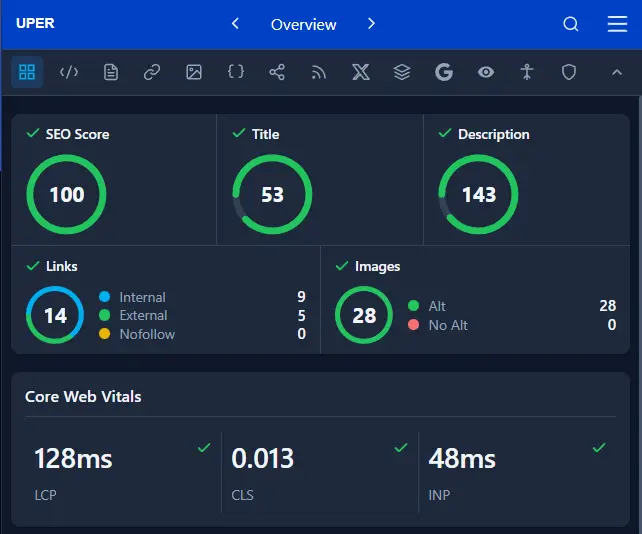Screen dimensions: 642x534
Task: Click the Core Web Vitals heading
Action: 83,396
